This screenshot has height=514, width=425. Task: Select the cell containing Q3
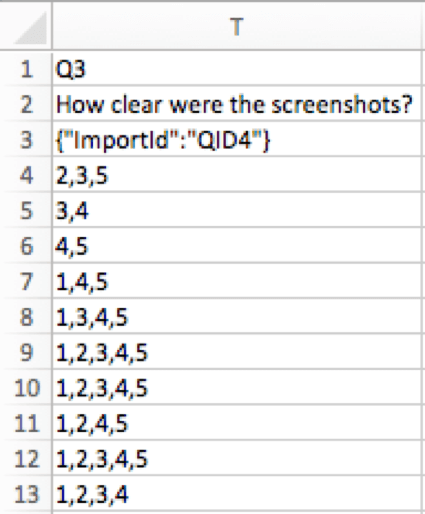pyautogui.click(x=237, y=69)
